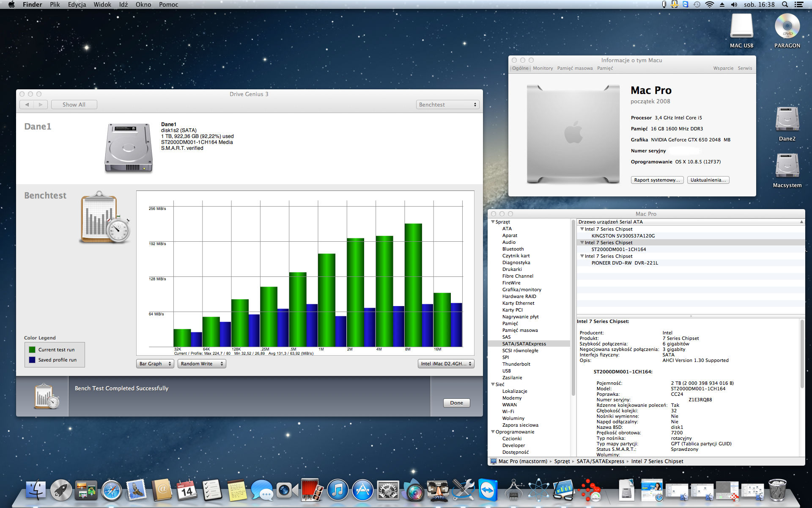Launch Safari from the Dock
812x508 pixels.
pos(111,490)
